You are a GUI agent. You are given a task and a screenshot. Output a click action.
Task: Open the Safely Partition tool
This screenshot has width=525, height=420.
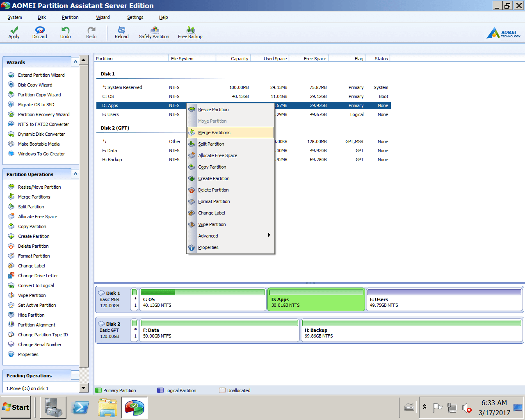click(154, 32)
